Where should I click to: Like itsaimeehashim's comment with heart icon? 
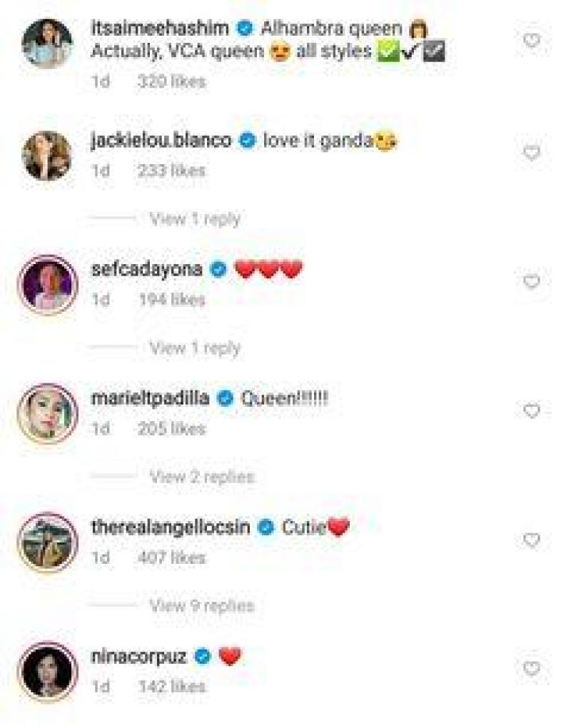point(532,41)
